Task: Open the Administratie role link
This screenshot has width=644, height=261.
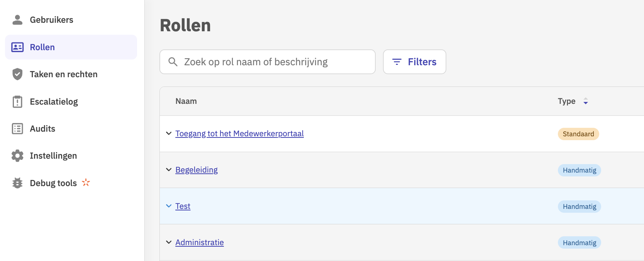Action: coord(200,242)
